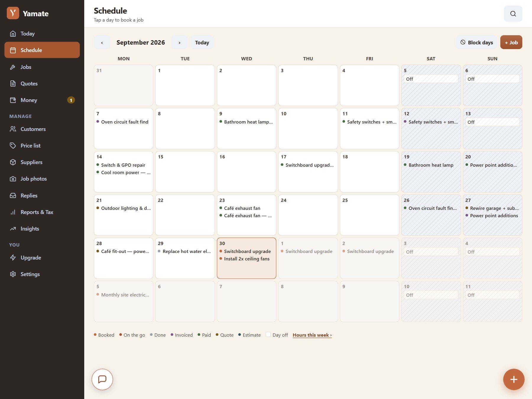Click the + Job button
The height and width of the screenshot is (399, 532).
[511, 43]
